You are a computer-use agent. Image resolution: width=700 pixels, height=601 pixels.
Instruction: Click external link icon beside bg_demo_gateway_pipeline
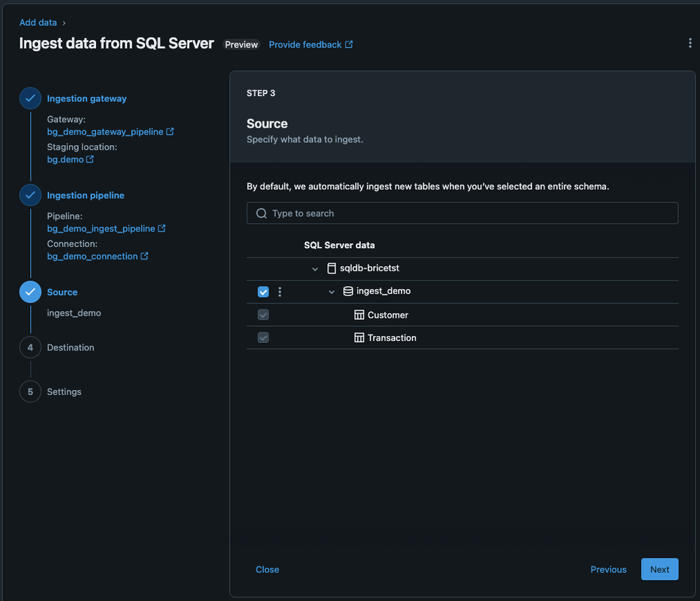tap(170, 131)
